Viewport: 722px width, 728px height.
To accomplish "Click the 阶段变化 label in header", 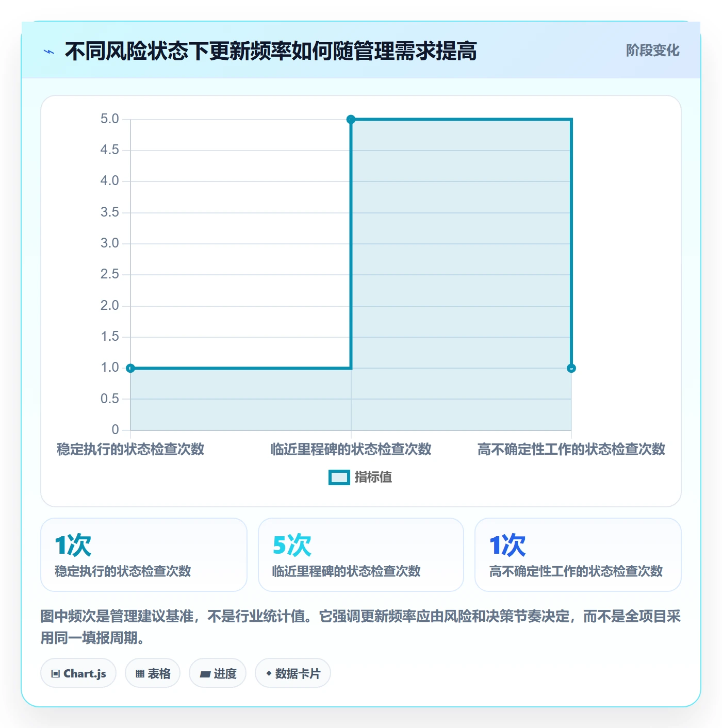I will [652, 51].
